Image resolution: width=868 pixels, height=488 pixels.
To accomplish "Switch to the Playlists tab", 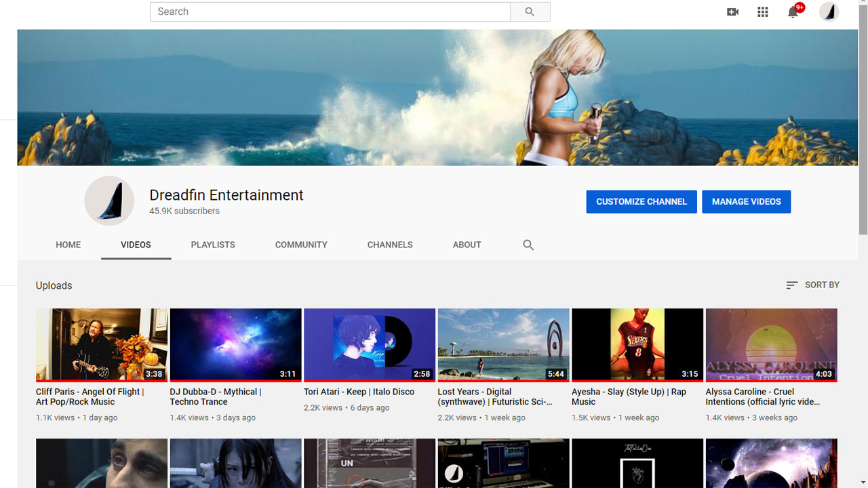I will 213,245.
